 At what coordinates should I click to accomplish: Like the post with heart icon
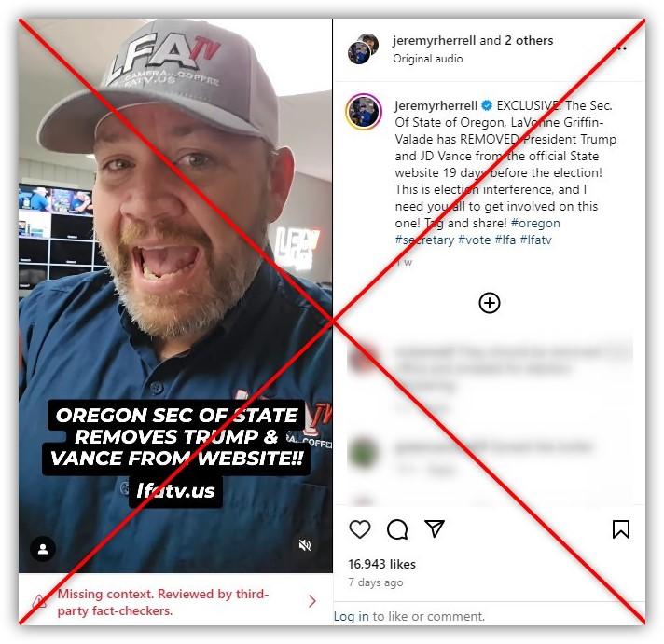click(x=360, y=529)
